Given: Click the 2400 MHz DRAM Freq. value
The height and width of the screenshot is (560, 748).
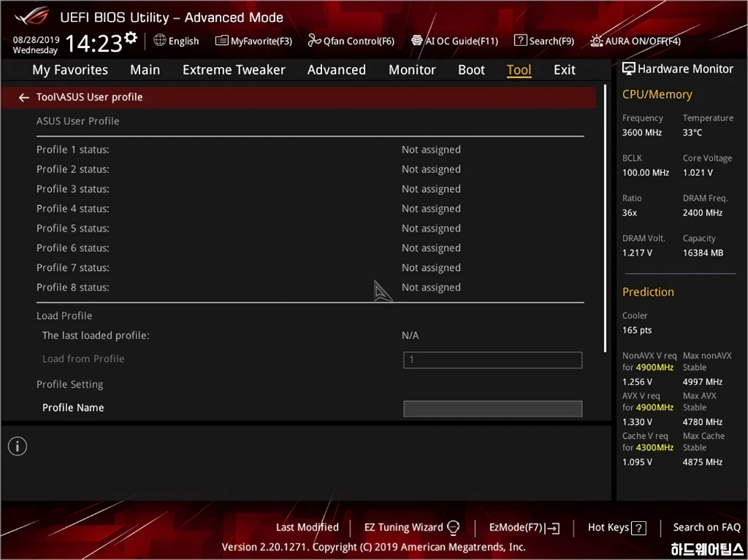Looking at the screenshot, I should click(x=702, y=212).
